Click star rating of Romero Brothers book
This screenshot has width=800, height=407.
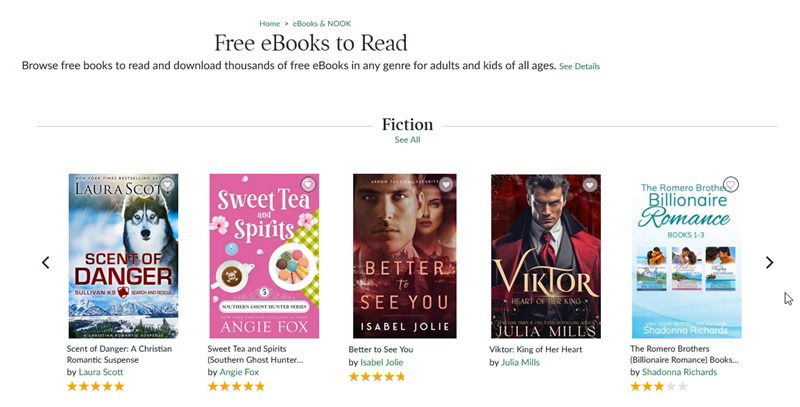pos(659,386)
